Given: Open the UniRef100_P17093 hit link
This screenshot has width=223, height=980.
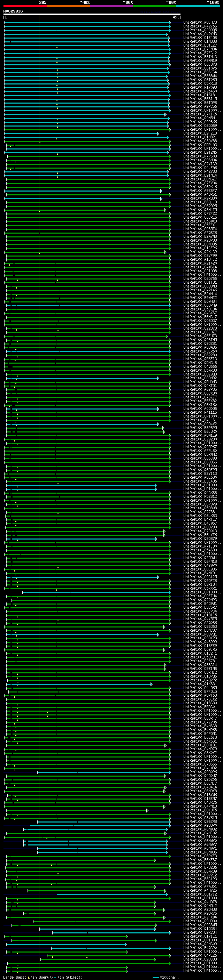Looking at the screenshot, I should pyautogui.click(x=200, y=88).
